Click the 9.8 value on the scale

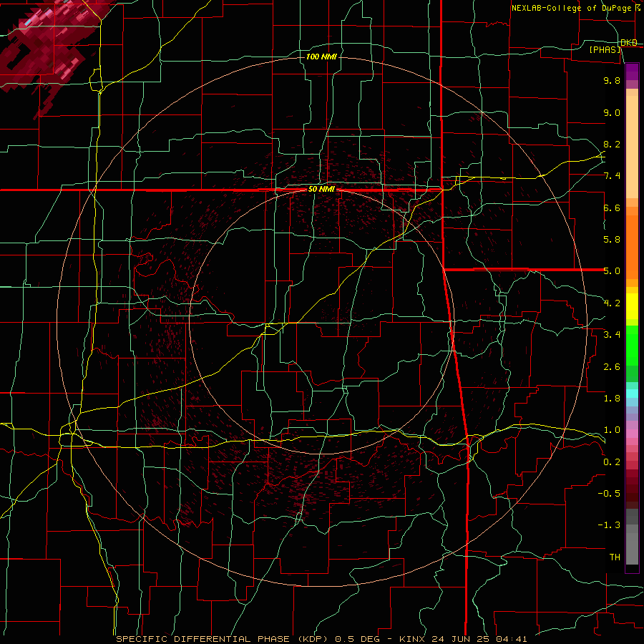click(612, 80)
